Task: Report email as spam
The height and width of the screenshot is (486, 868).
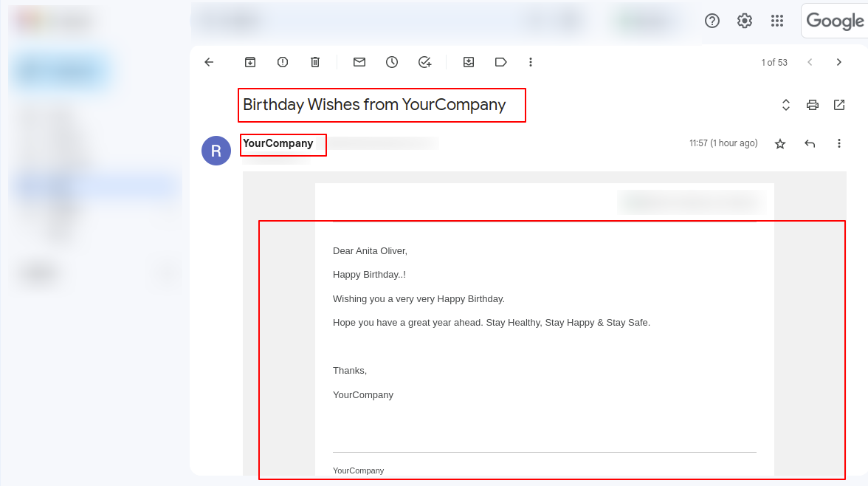Action: click(282, 62)
